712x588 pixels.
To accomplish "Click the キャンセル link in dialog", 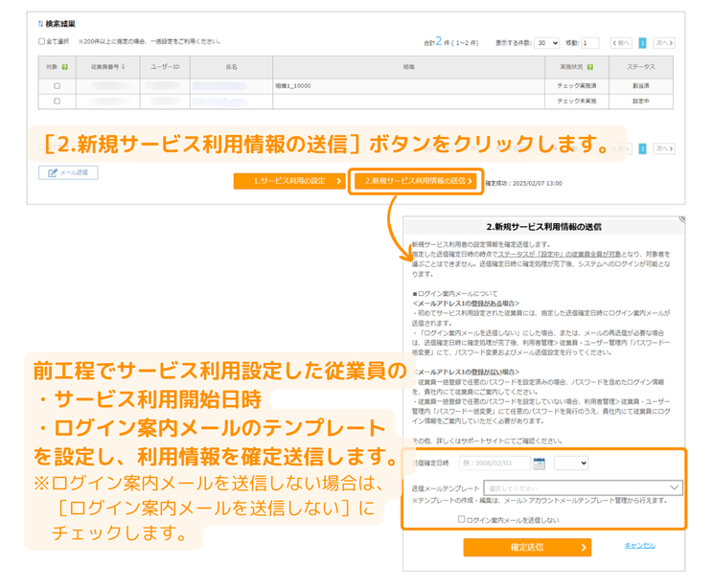I will tap(640, 546).
